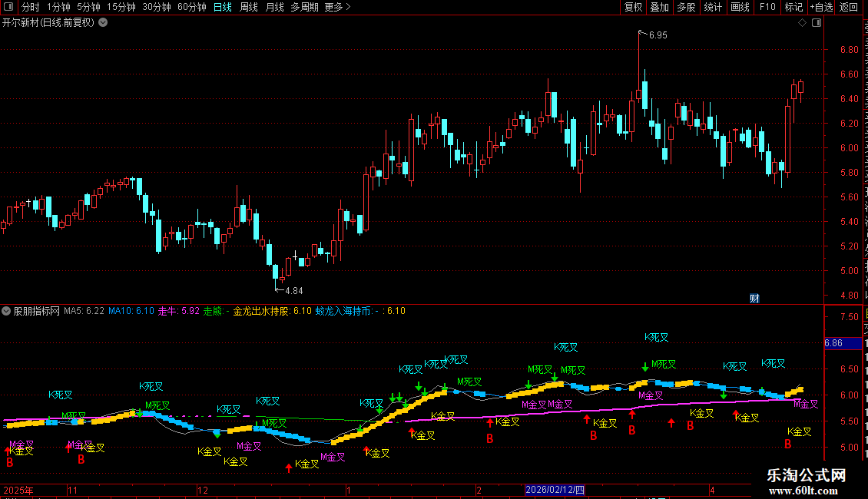The image size is (868, 499).
Task: Click the 返回 back button
Action: point(849,7)
